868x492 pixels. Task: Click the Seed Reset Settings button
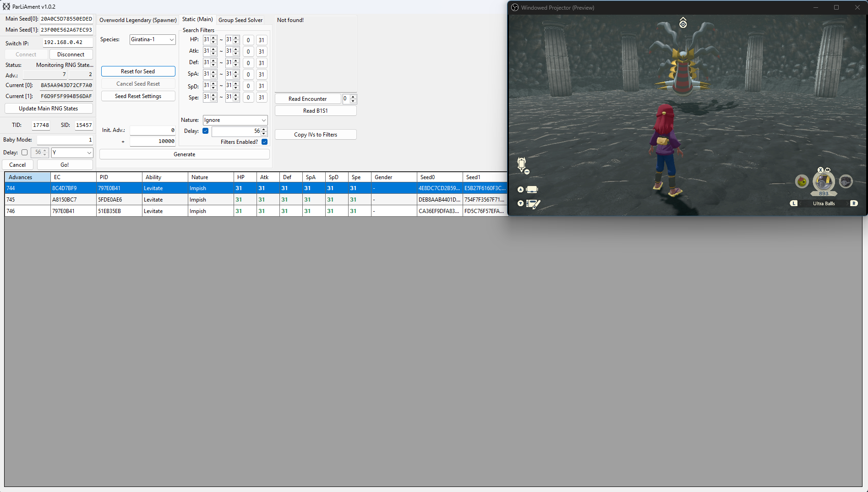(138, 96)
